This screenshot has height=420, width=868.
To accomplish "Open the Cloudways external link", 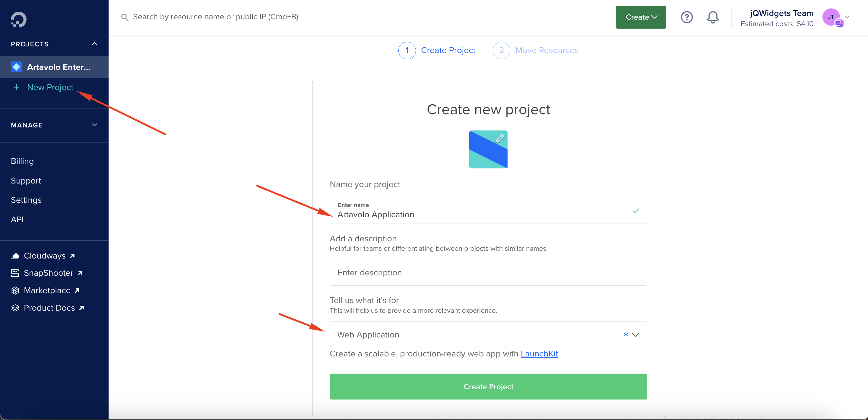I will 49,256.
